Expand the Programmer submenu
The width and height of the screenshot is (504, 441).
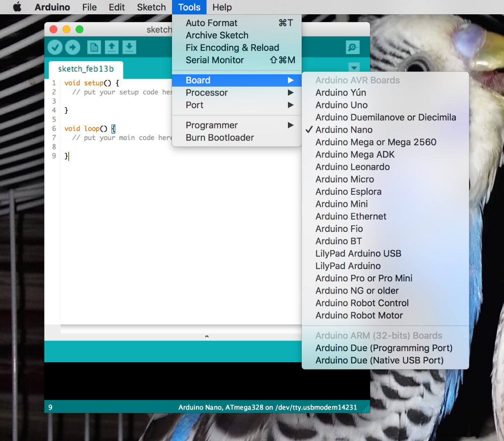[x=212, y=125]
